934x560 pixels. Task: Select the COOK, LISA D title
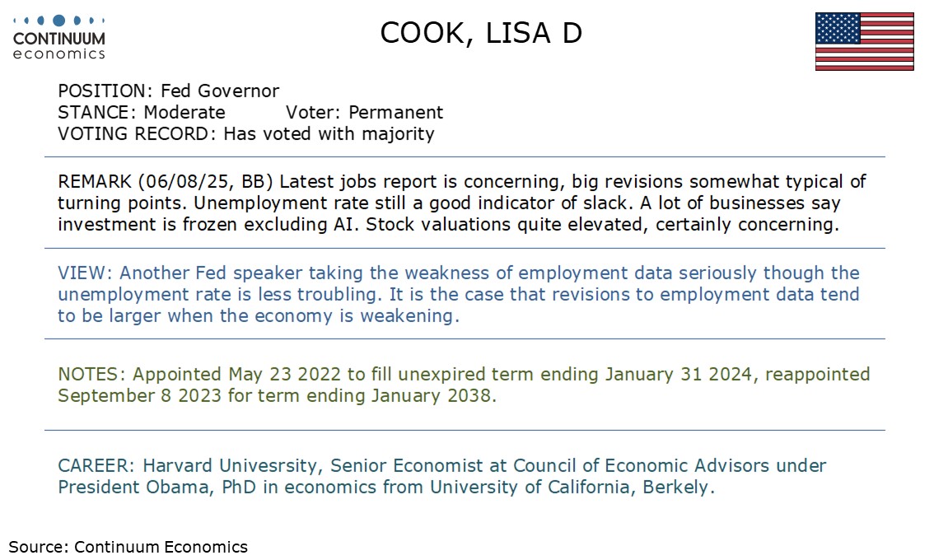(x=481, y=33)
